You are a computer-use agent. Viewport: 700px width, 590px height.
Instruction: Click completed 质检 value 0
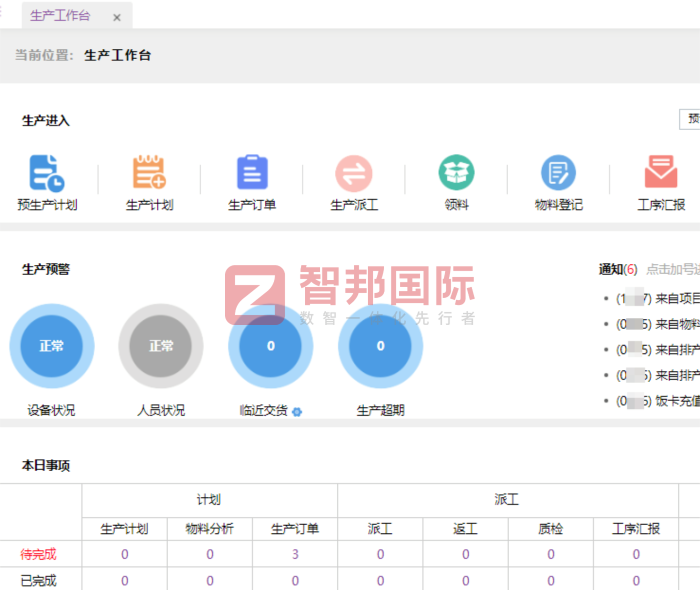[551, 581]
